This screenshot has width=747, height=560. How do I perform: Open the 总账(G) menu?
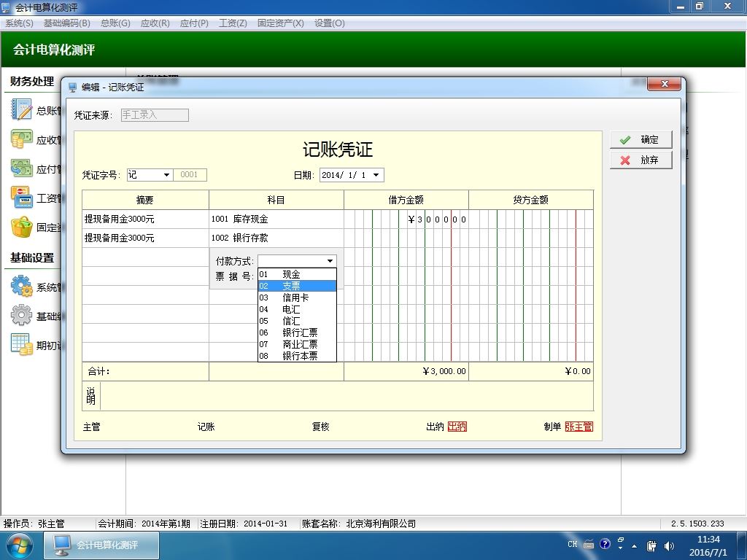tap(116, 23)
